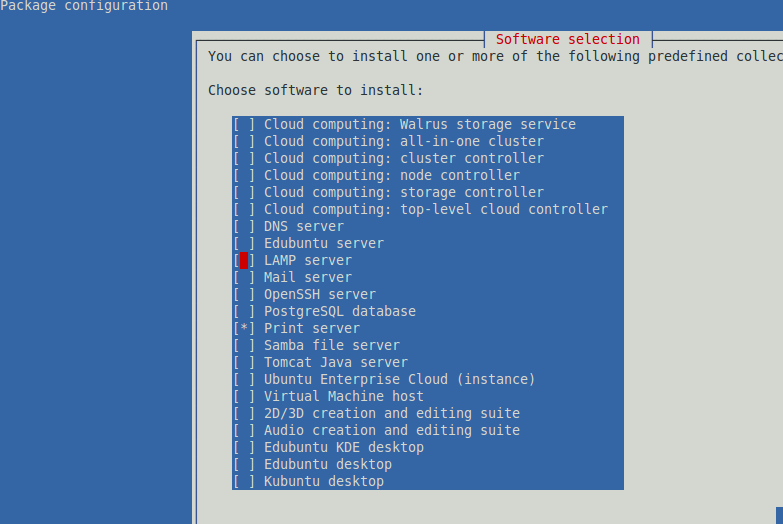Enable the DNS server checkbox
This screenshot has width=783, height=524.
[244, 226]
